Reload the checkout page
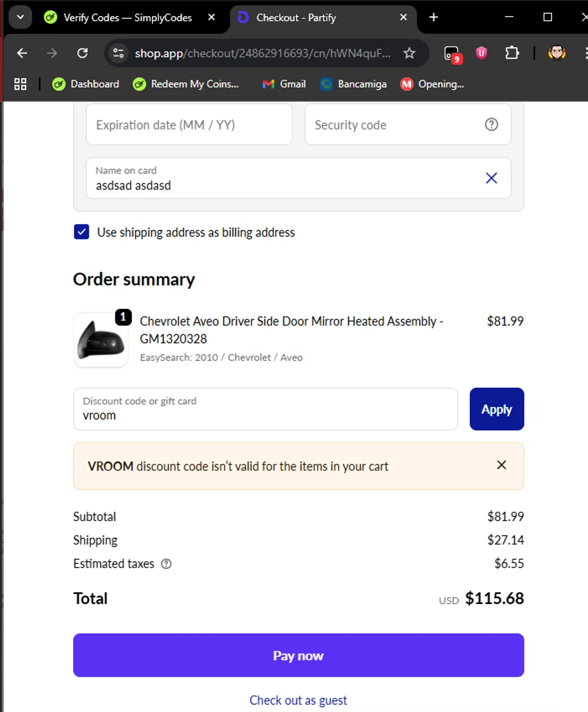 pos(83,53)
